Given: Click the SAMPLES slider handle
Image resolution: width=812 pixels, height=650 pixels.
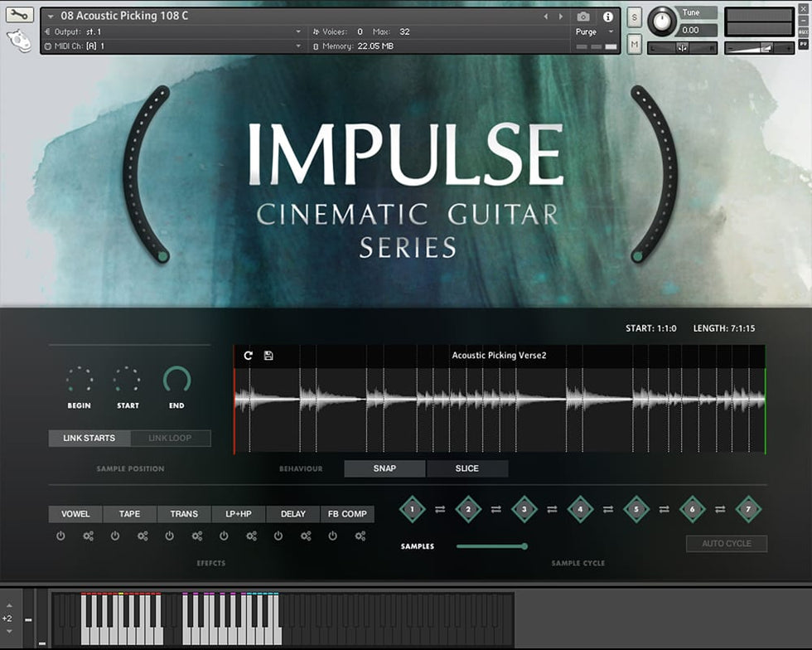Looking at the screenshot, I should point(524,546).
